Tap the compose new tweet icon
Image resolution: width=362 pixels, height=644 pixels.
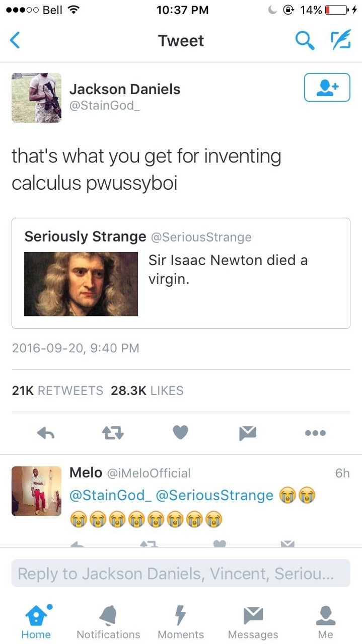(x=340, y=40)
